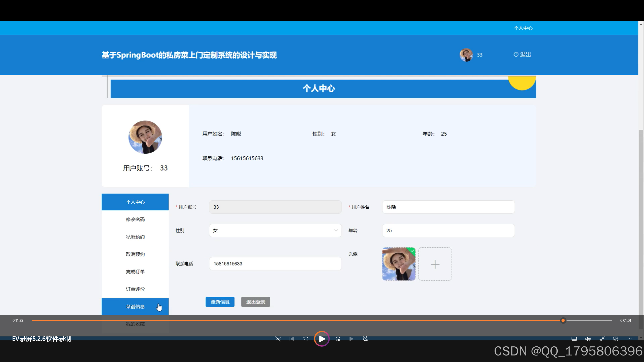Viewport: 644px width, 362px height.
Task: Skip forward 30 seconds
Action: (x=338, y=339)
